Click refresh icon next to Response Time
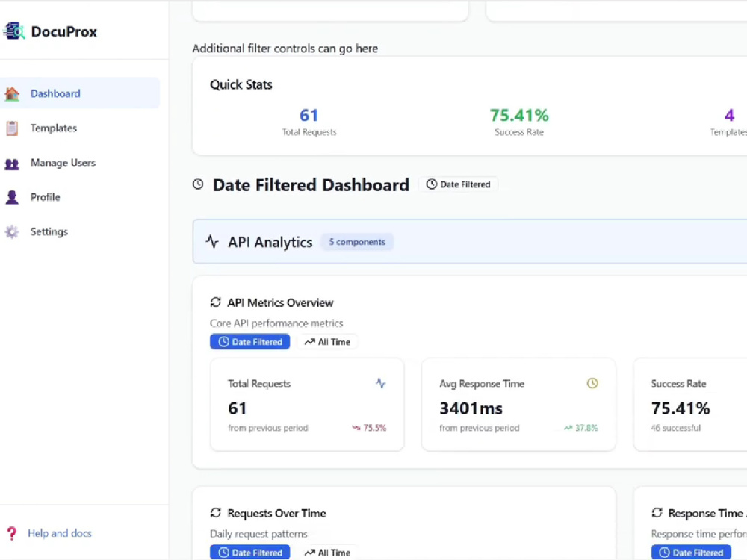747x560 pixels. click(657, 513)
